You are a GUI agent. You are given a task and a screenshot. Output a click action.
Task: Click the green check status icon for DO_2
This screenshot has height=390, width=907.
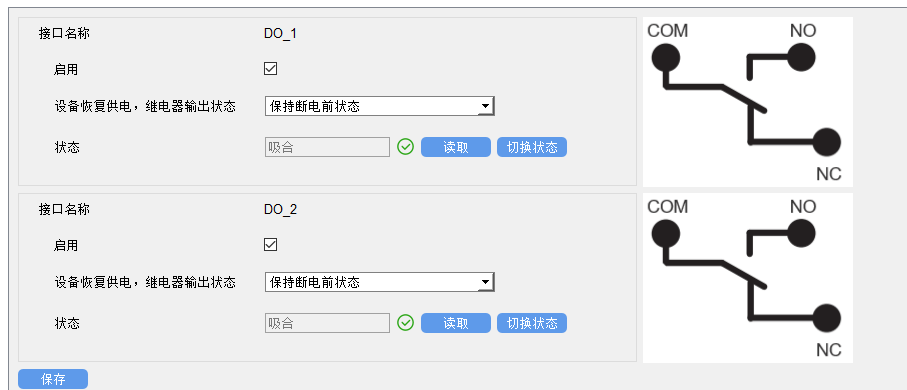pyautogui.click(x=405, y=323)
